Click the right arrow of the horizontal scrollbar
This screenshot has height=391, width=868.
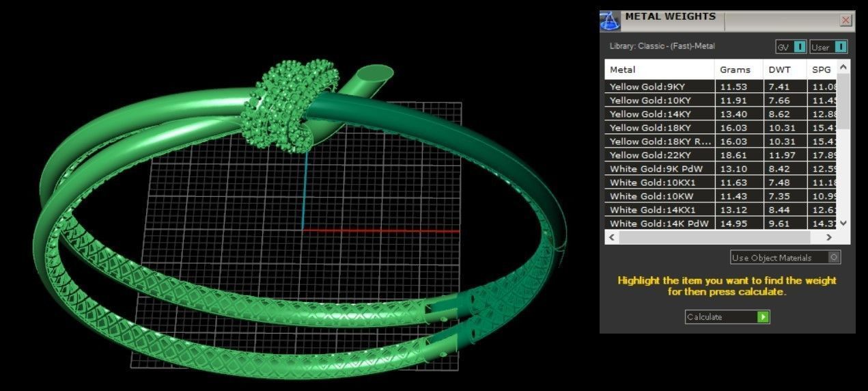point(829,237)
